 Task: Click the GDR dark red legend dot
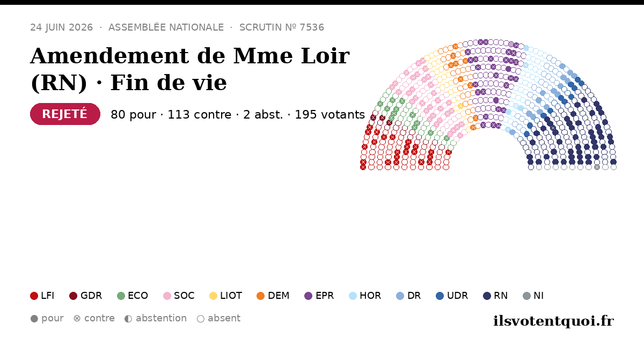74,296
